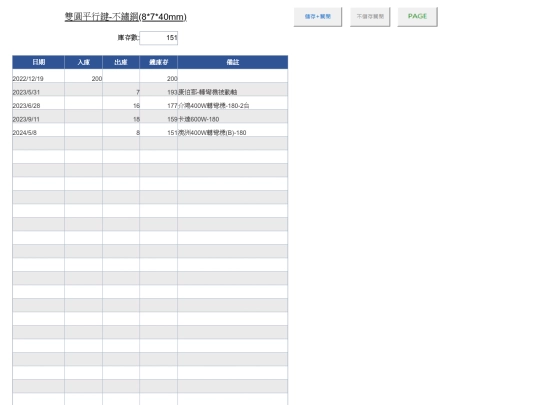540x405 pixels.
Task: Select the 入庫 cell with 200
Action: click(x=83, y=76)
